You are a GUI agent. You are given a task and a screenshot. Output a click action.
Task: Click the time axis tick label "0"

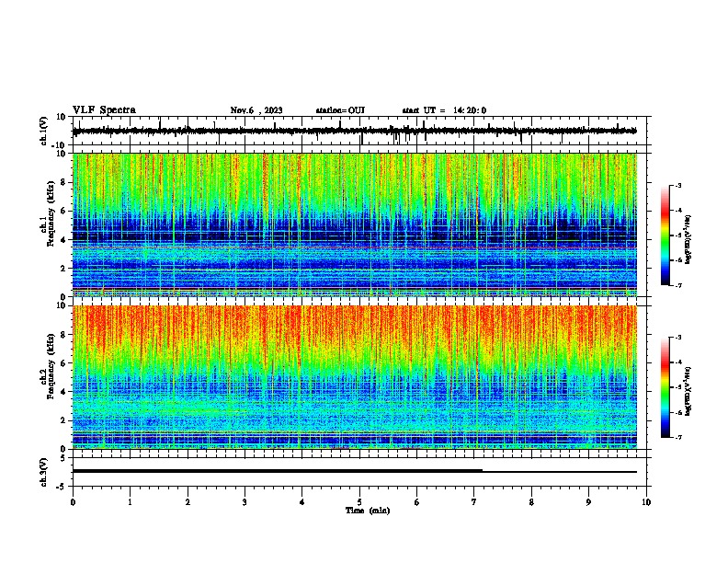73,502
